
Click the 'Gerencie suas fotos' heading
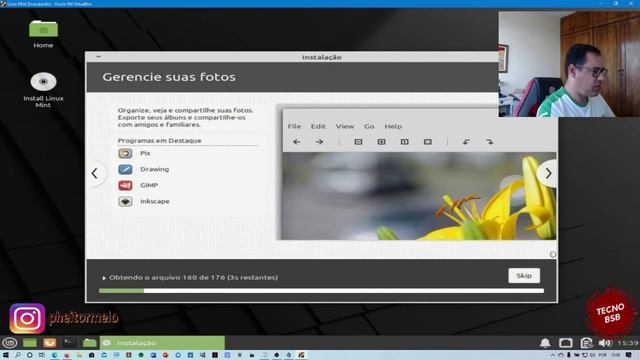tap(169, 77)
